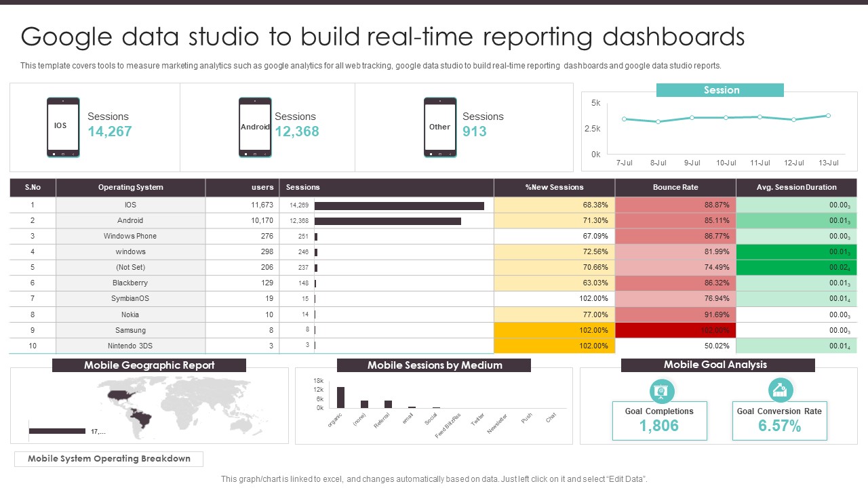Click the Twitter label in medium chart
The height and width of the screenshot is (488, 868).
click(478, 418)
